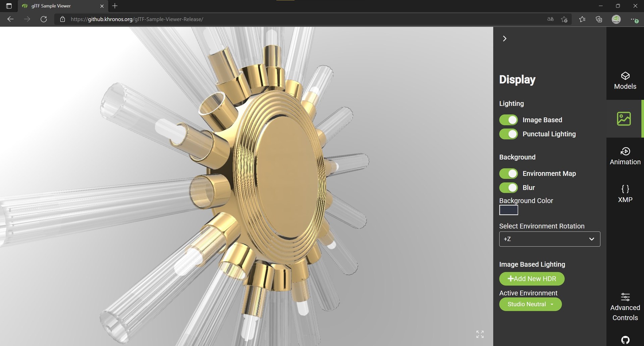
Task: Open a new browser tab
Action: [x=115, y=6]
